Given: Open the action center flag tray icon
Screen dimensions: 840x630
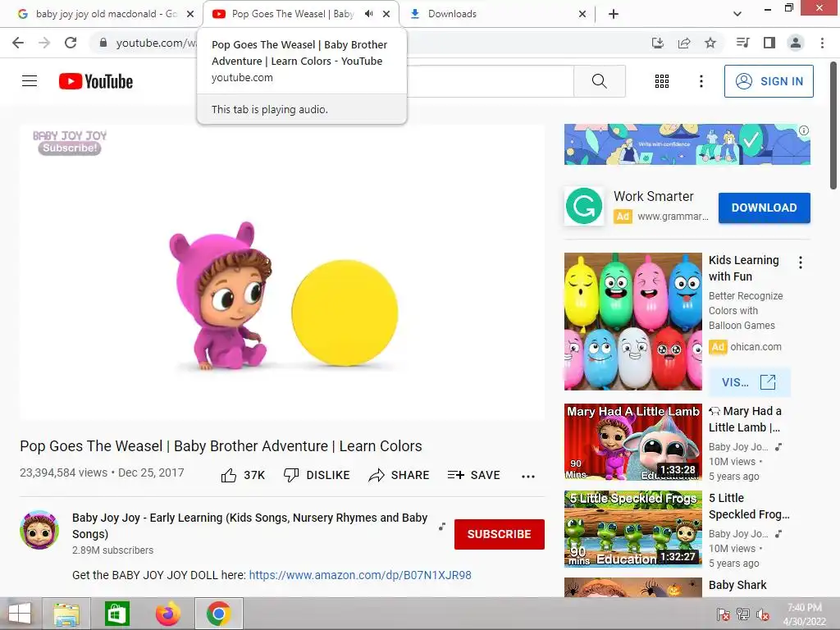Looking at the screenshot, I should (x=724, y=614).
